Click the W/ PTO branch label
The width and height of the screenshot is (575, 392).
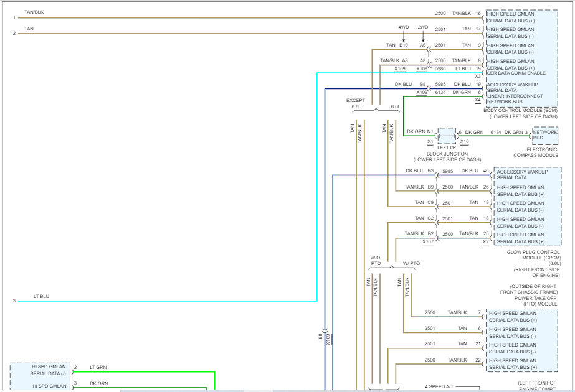pos(411,263)
